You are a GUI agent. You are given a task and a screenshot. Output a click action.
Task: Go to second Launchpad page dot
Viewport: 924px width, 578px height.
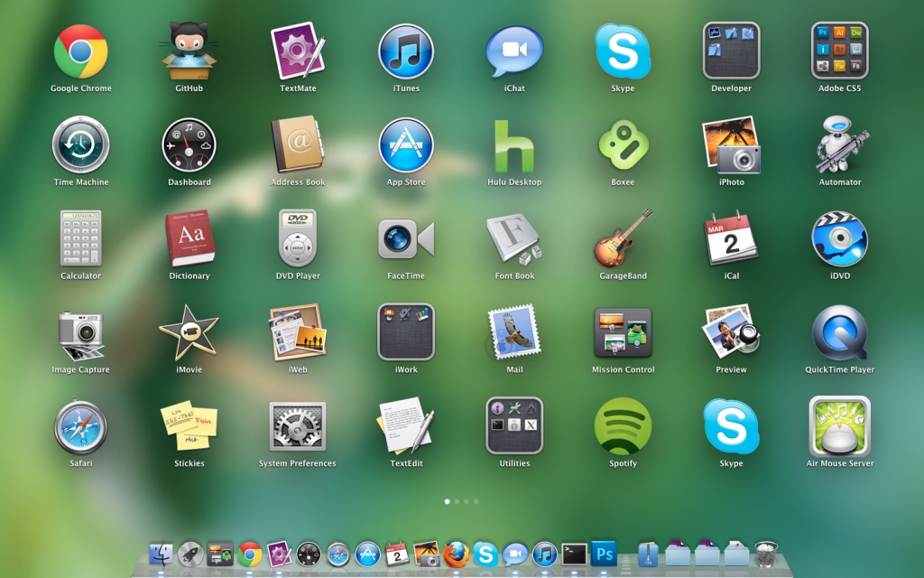[457, 501]
